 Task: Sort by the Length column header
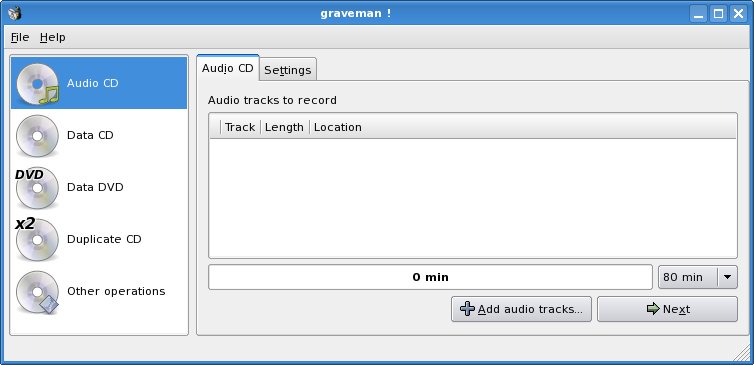284,127
